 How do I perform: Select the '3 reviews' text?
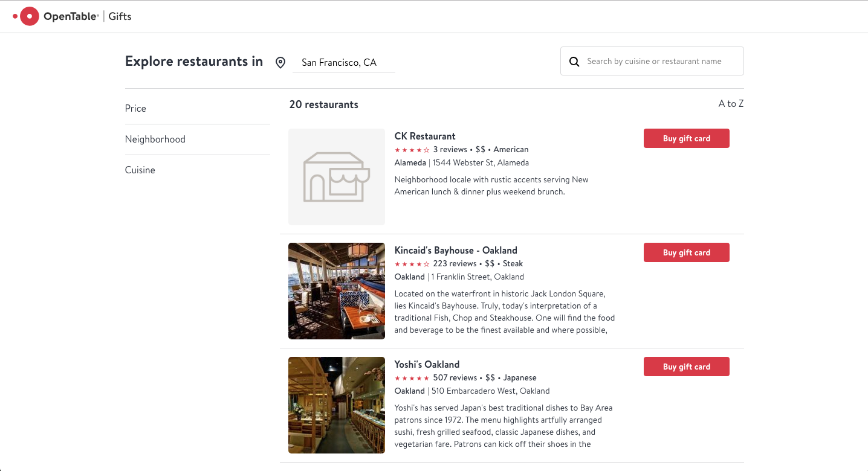coord(450,150)
